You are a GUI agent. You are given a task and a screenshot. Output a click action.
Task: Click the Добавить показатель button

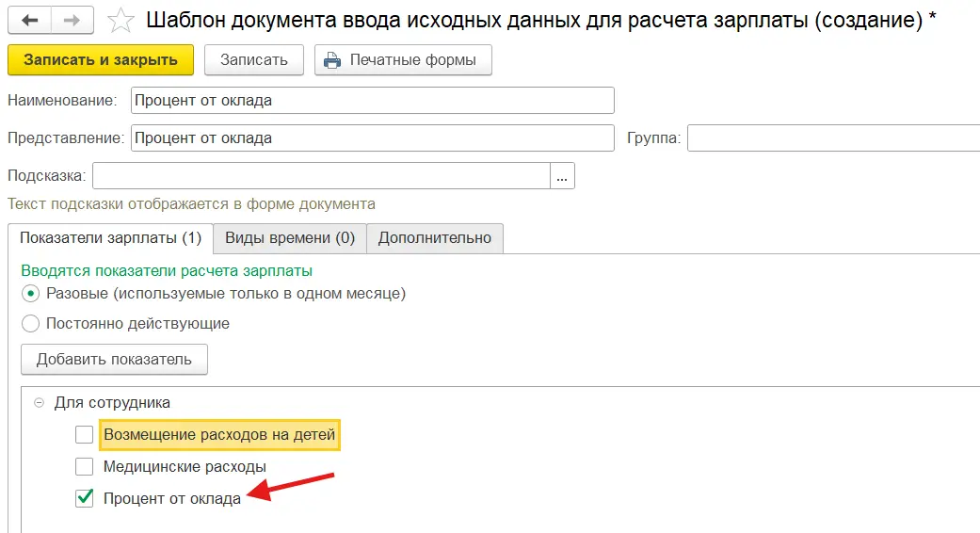click(114, 359)
